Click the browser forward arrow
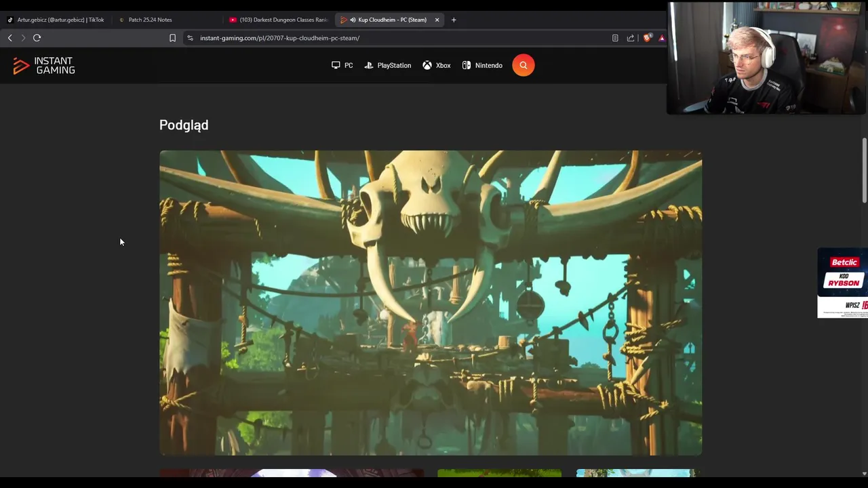Viewport: 868px width, 488px height. coord(23,38)
